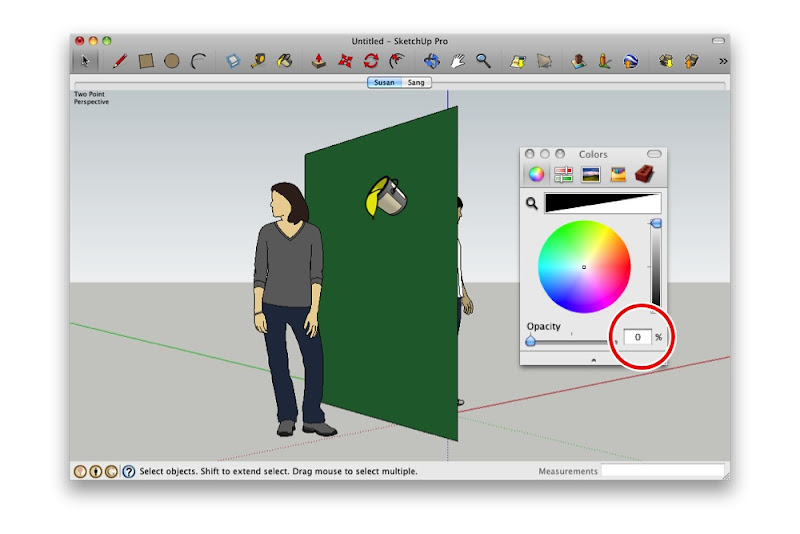Click the "Two Point Perspective" view label
The image size is (800, 534).
click(x=91, y=98)
